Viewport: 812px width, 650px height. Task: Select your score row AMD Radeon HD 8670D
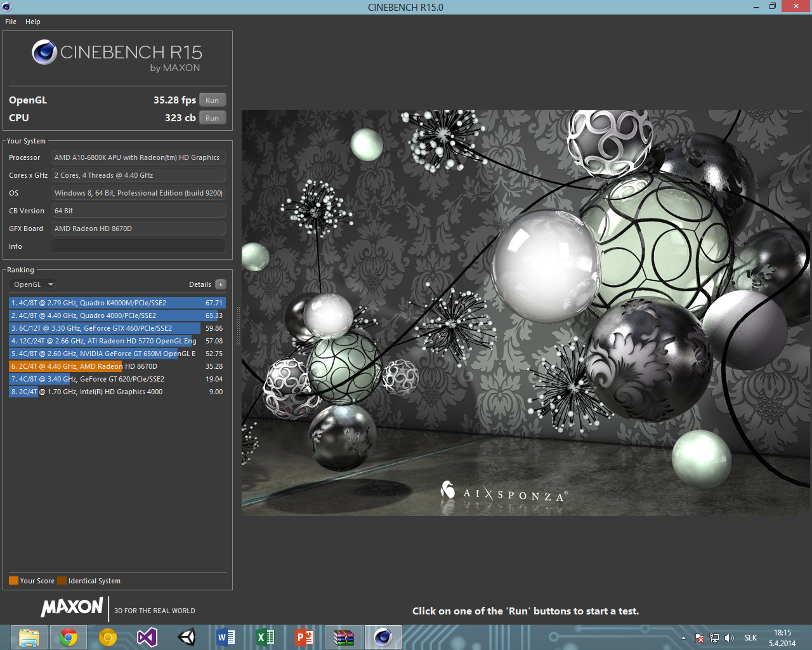117,366
